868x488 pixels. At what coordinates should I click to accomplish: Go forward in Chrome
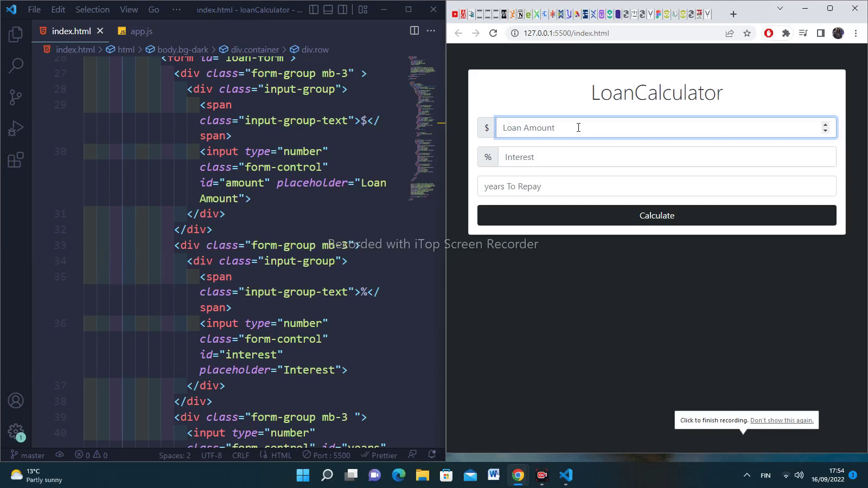pyautogui.click(x=476, y=33)
